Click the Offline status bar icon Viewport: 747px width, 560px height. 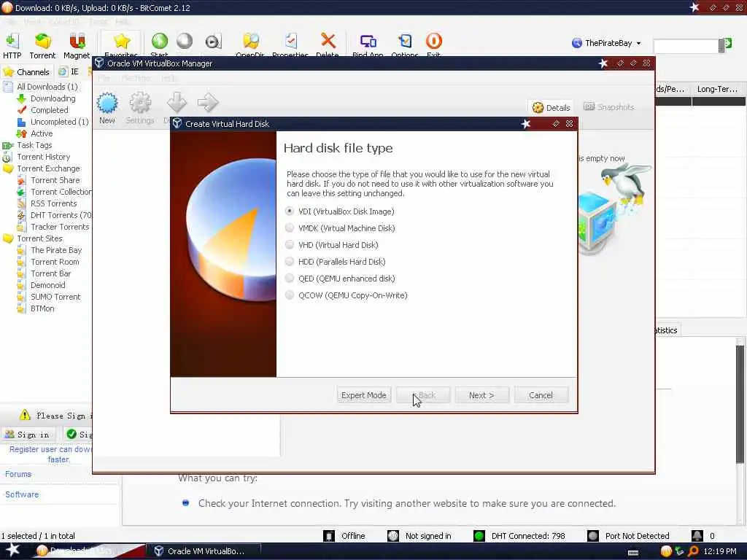tap(329, 536)
